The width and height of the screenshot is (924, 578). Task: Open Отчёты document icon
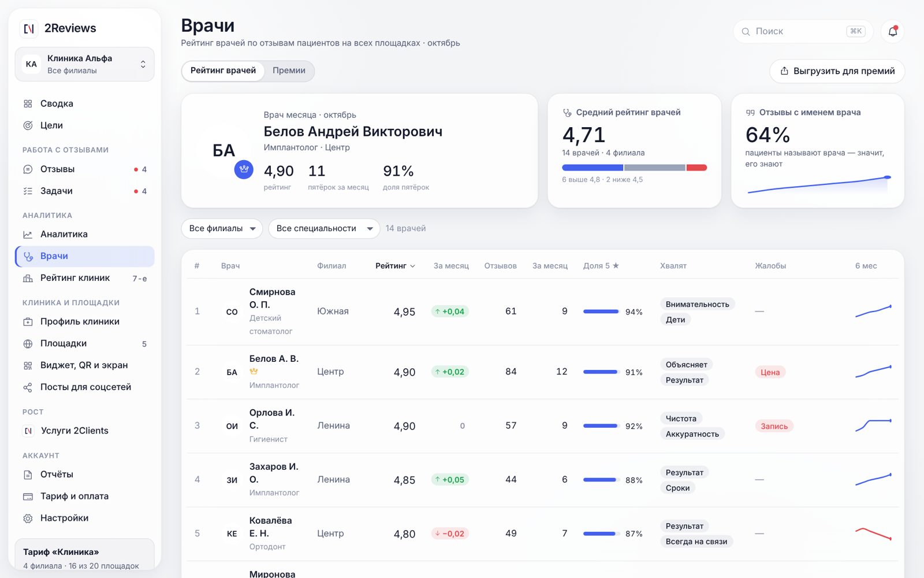click(x=28, y=475)
